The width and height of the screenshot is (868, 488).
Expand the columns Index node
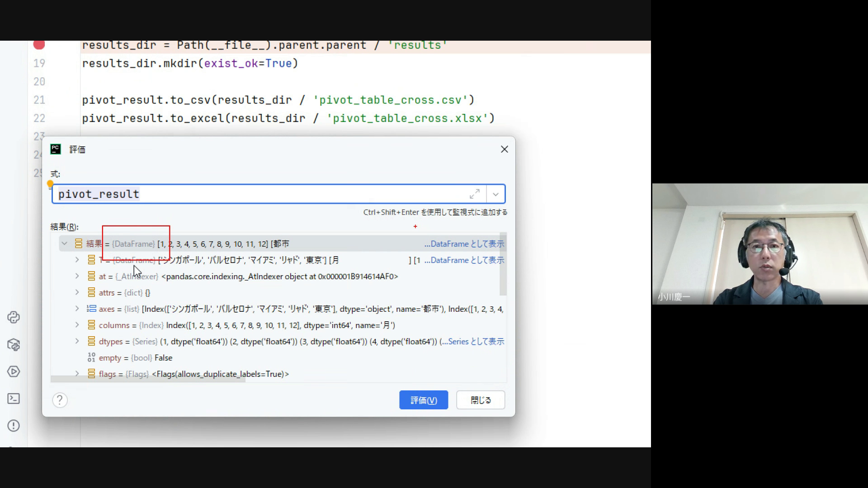tap(77, 325)
